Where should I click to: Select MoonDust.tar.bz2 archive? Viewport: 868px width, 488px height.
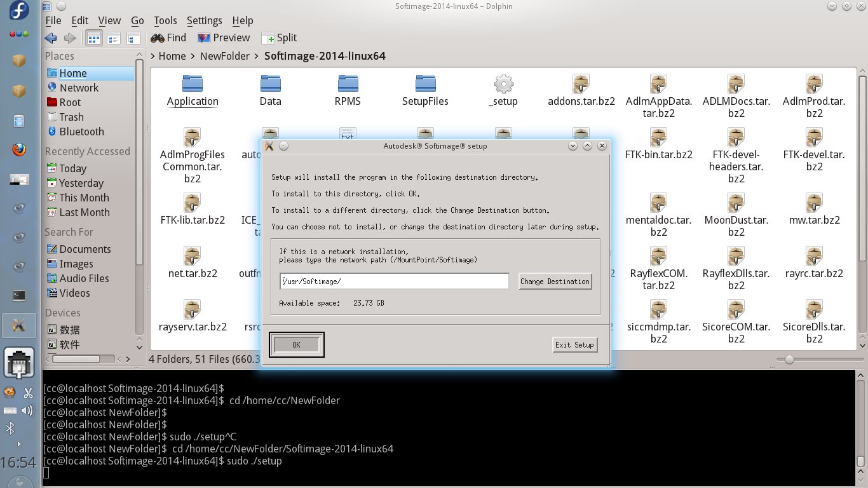(736, 216)
